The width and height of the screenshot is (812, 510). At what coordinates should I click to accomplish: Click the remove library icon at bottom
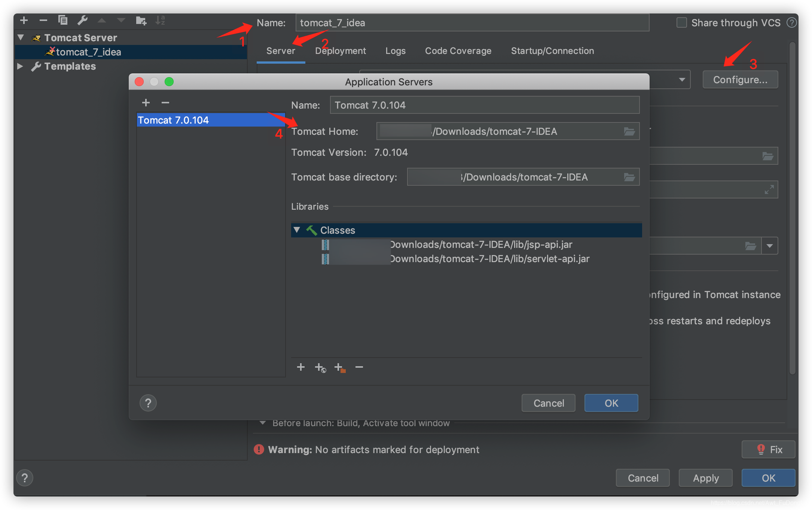click(359, 367)
